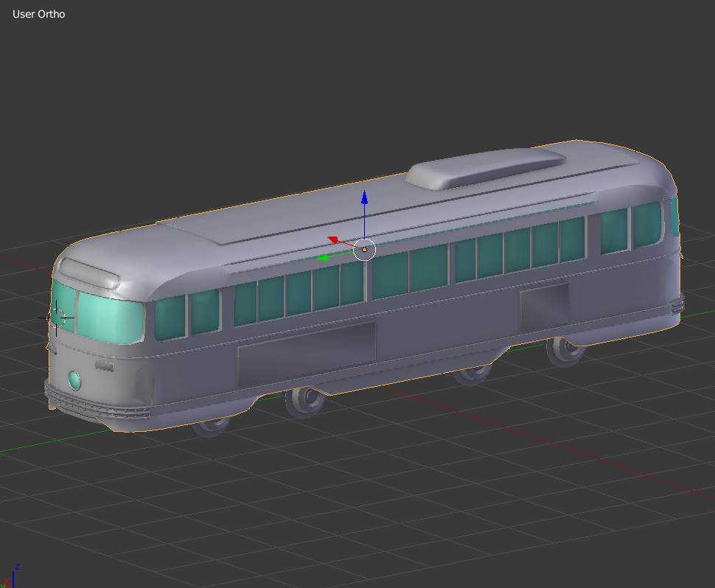Click the white circle at gizmo center
715x588 pixels.
[x=364, y=249]
